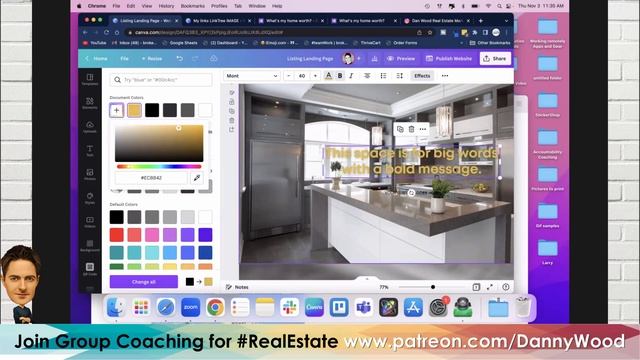This screenshot has height=360, width=640.
Task: Open the text color picker button
Action: coord(328,76)
